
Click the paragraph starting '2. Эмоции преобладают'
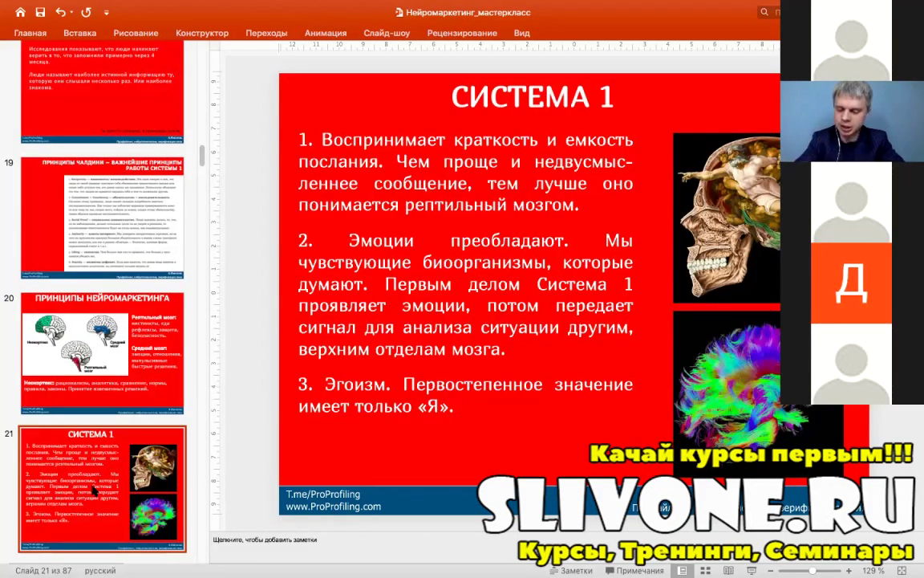coord(465,295)
